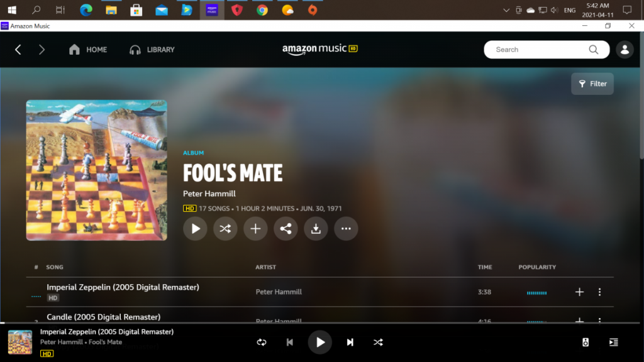Show hidden system tray icons chevron

(x=506, y=10)
